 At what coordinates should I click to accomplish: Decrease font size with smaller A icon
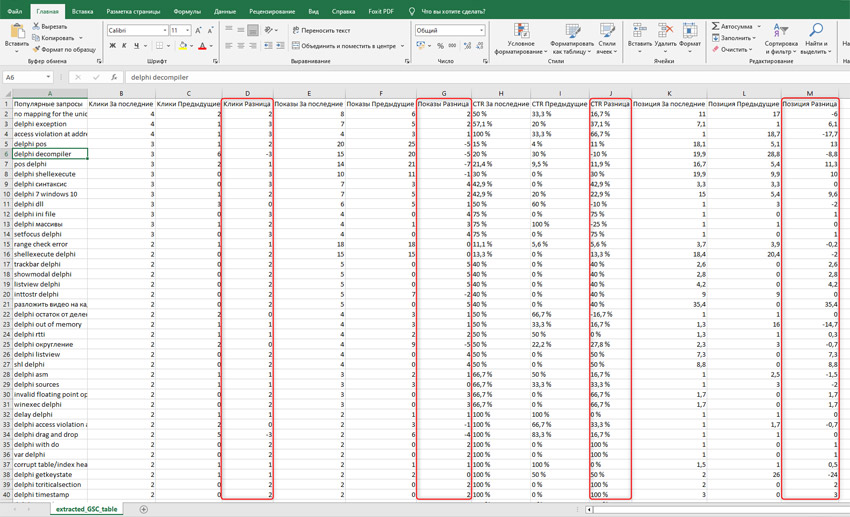pos(210,30)
